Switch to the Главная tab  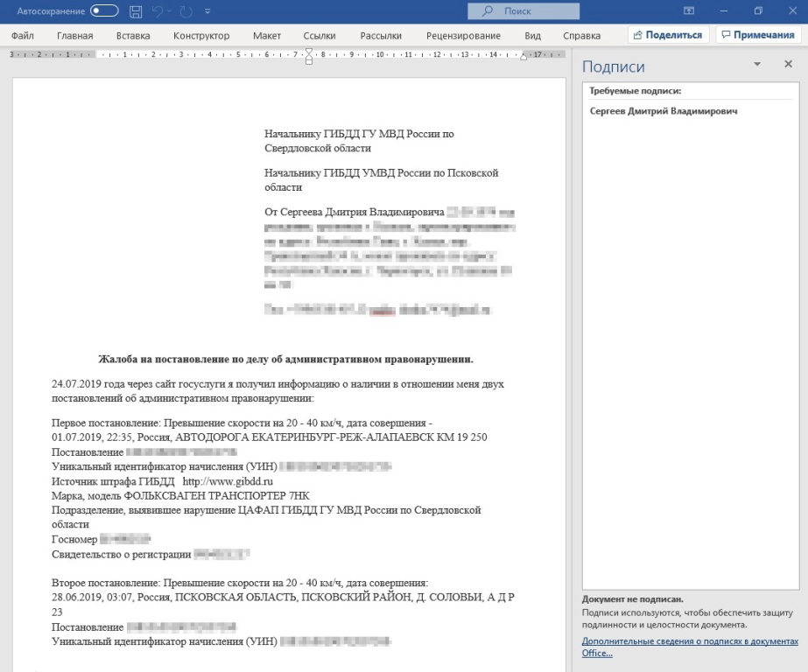point(75,36)
